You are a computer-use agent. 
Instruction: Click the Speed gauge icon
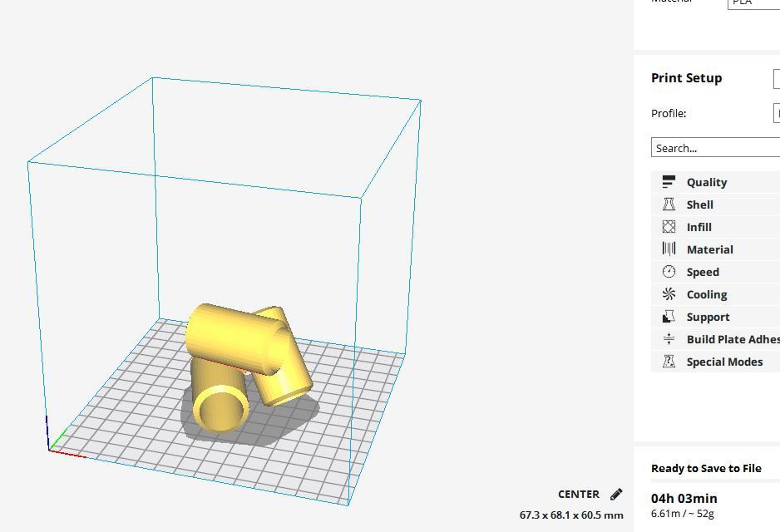point(669,272)
